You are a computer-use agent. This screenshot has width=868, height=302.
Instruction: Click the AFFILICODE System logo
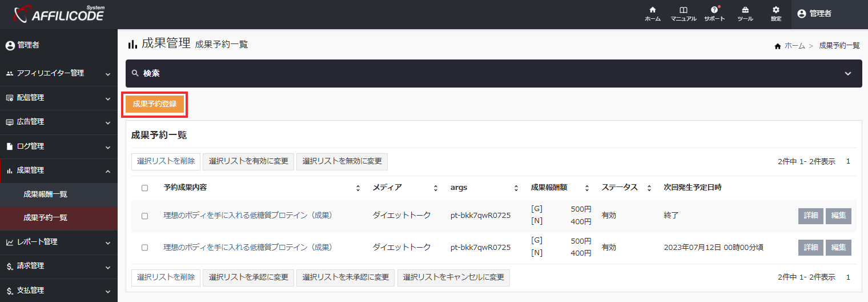click(x=59, y=14)
